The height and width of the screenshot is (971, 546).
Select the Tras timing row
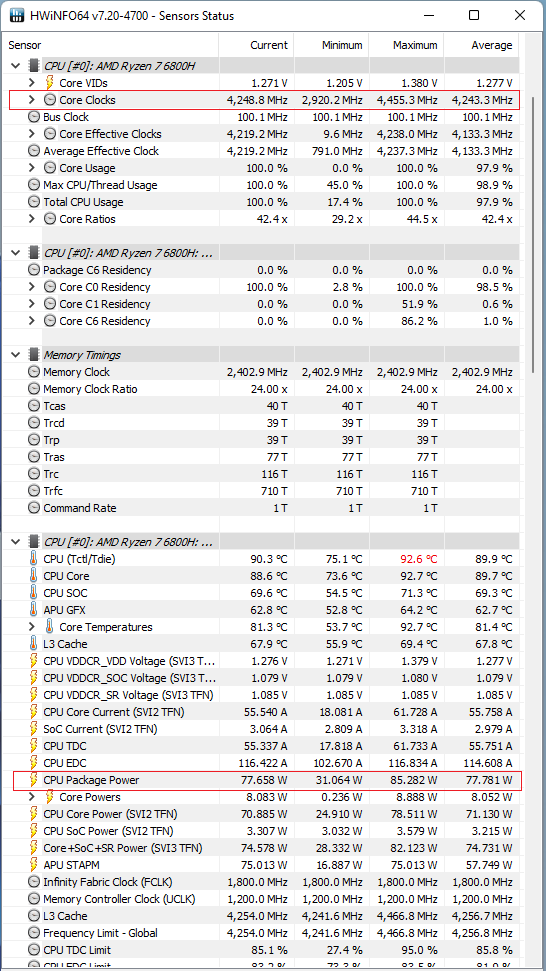point(262,457)
